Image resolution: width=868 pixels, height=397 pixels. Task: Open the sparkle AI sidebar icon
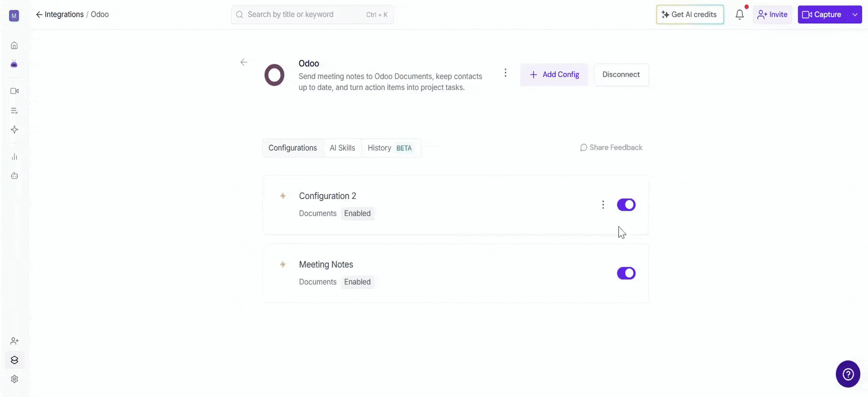14,130
